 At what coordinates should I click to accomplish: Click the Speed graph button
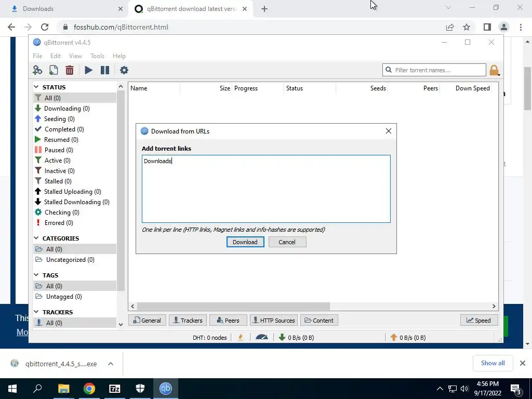click(x=478, y=320)
